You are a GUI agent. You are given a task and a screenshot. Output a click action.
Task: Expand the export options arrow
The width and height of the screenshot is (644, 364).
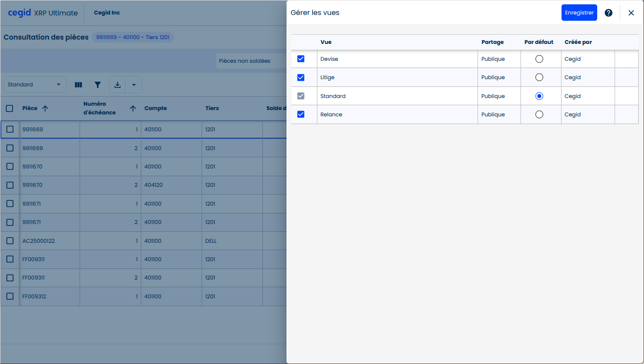134,85
